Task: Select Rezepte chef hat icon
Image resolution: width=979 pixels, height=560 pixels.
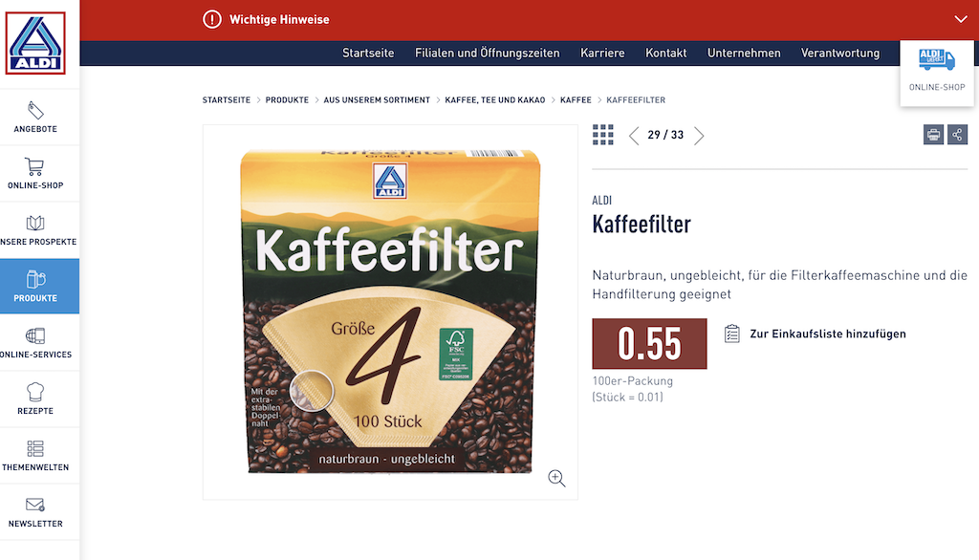Action: pos(35,392)
